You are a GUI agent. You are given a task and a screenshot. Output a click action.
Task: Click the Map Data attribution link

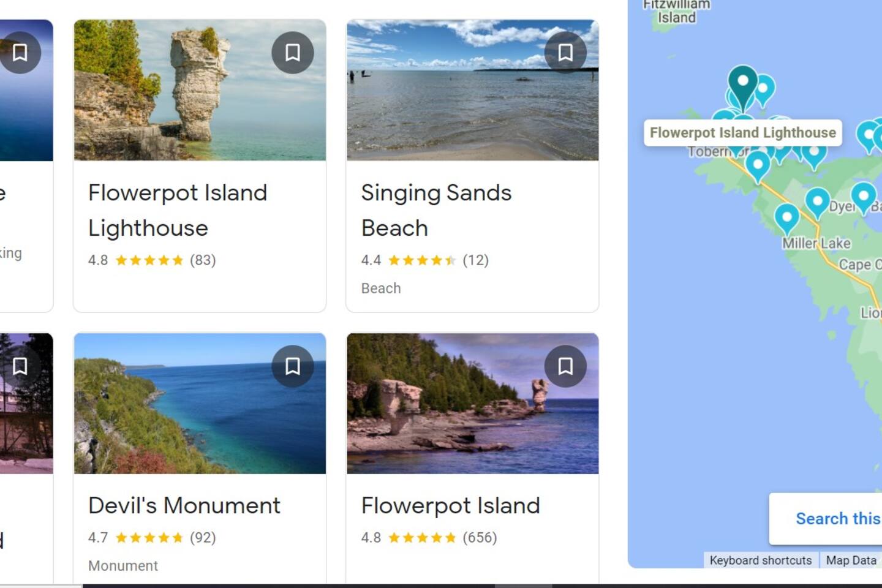pos(851,560)
